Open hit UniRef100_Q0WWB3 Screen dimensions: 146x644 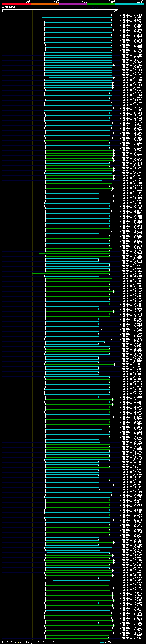(131, 17)
